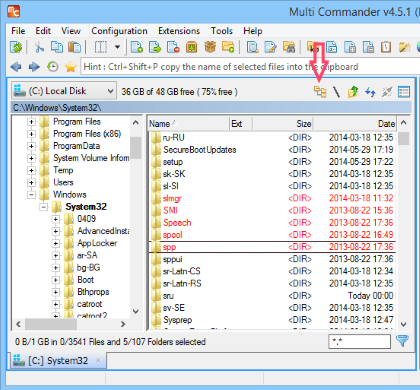
Task: Open the File menu
Action: (x=18, y=31)
